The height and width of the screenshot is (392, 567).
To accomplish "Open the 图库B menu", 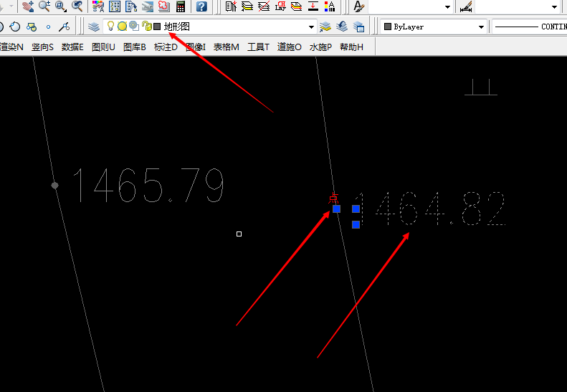I will pos(135,47).
